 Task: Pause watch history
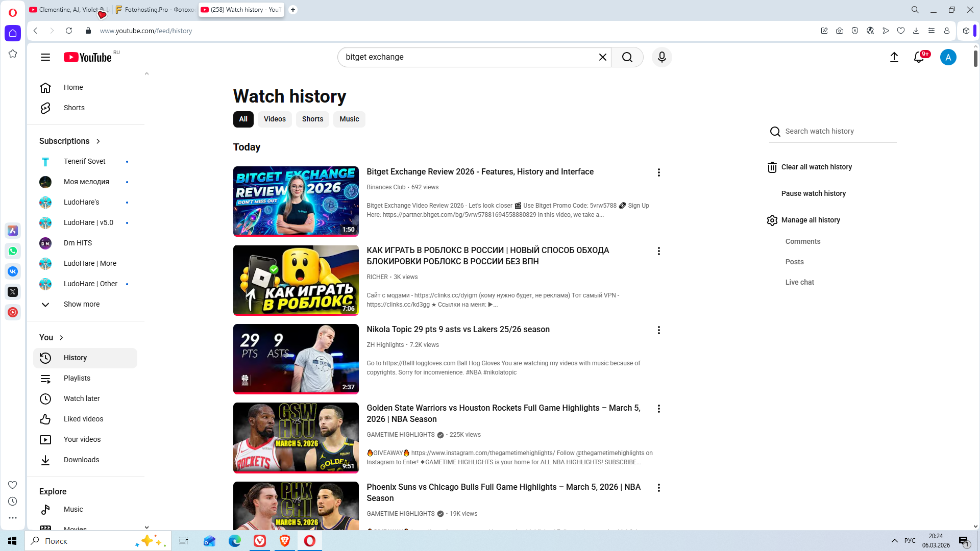(813, 193)
